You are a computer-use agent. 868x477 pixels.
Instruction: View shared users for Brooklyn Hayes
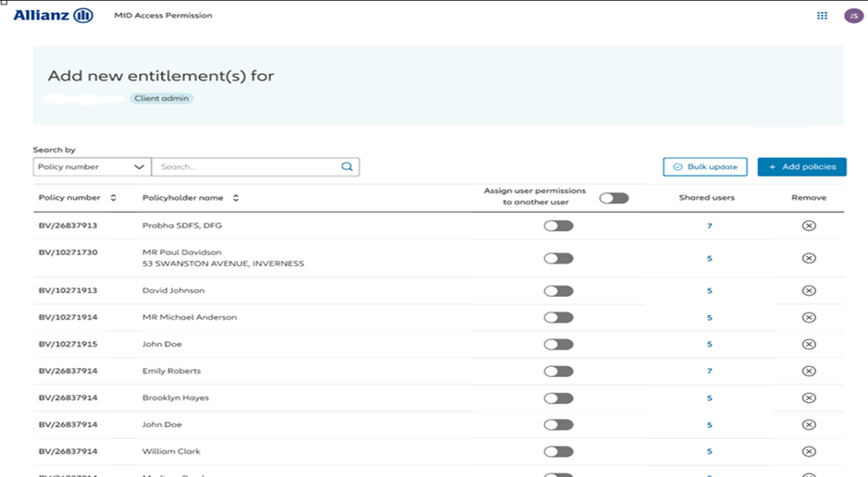[x=709, y=397]
